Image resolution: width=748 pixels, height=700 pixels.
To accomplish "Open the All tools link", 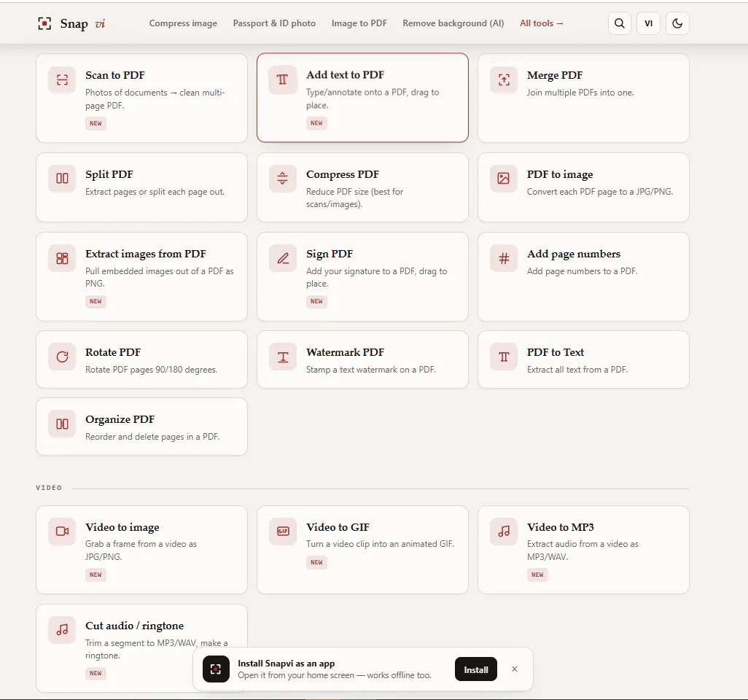I will click(542, 23).
